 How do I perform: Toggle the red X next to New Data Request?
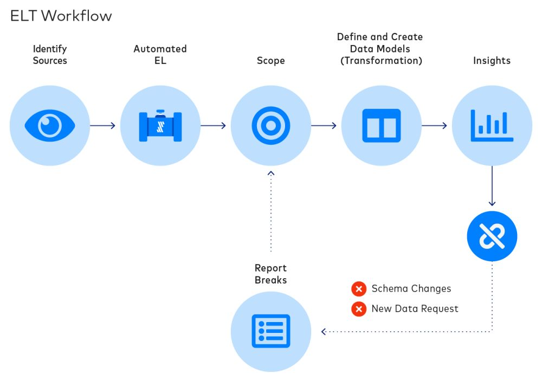click(358, 309)
